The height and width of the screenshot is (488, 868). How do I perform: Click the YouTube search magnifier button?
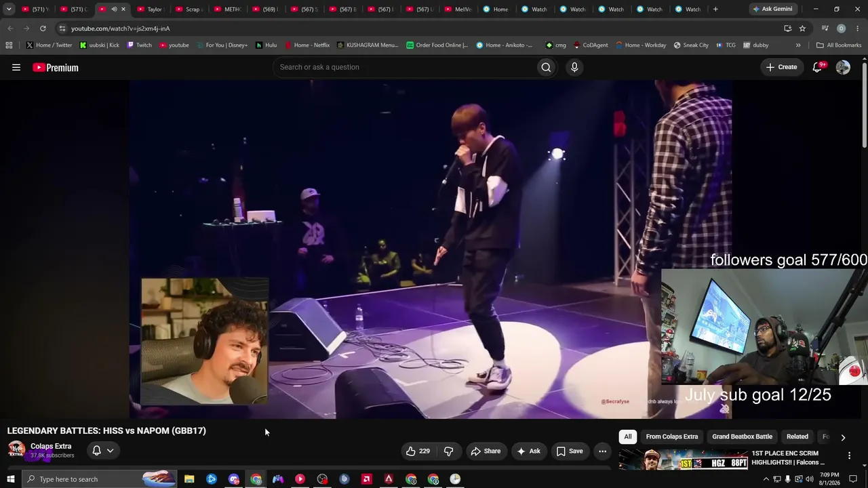tap(546, 67)
